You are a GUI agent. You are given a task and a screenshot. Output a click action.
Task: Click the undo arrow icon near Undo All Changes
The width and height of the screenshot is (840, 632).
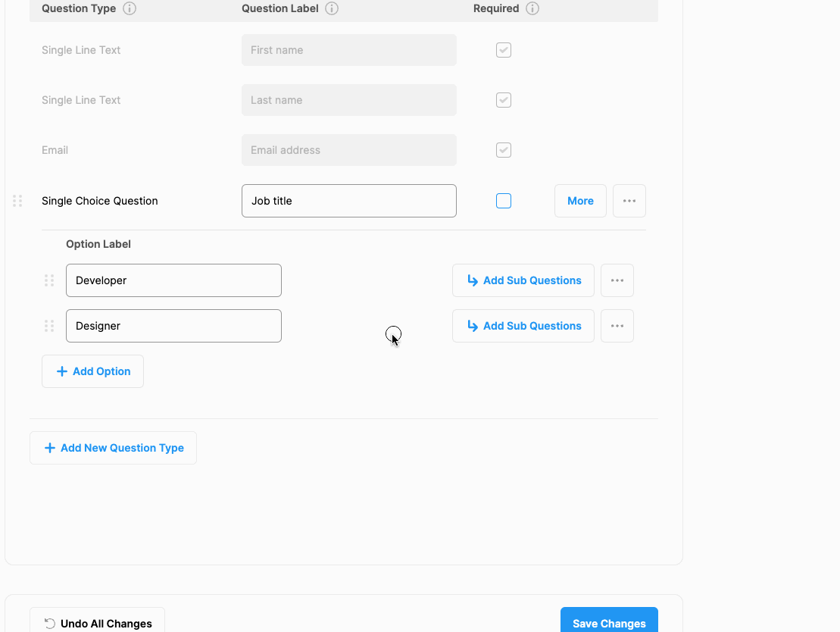click(x=49, y=623)
